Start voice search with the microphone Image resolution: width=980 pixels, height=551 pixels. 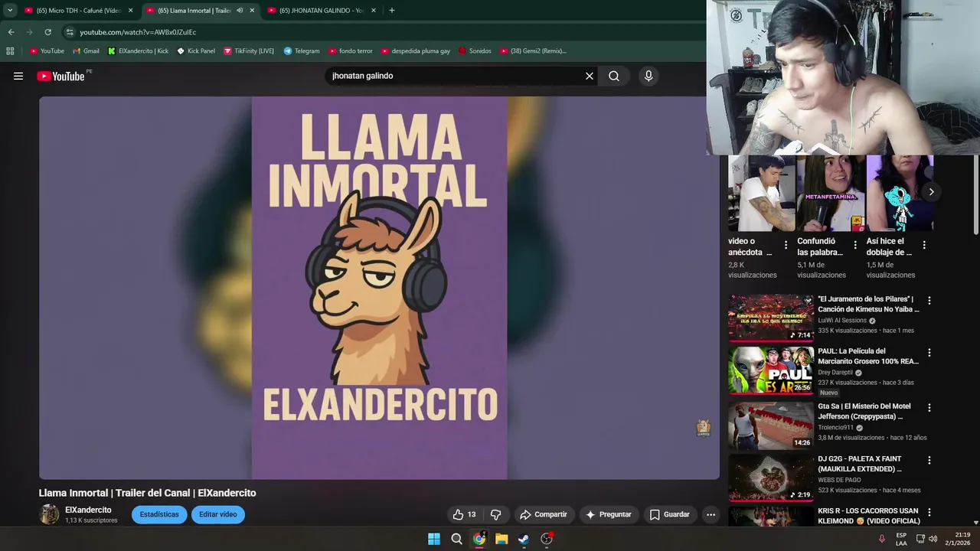point(648,76)
